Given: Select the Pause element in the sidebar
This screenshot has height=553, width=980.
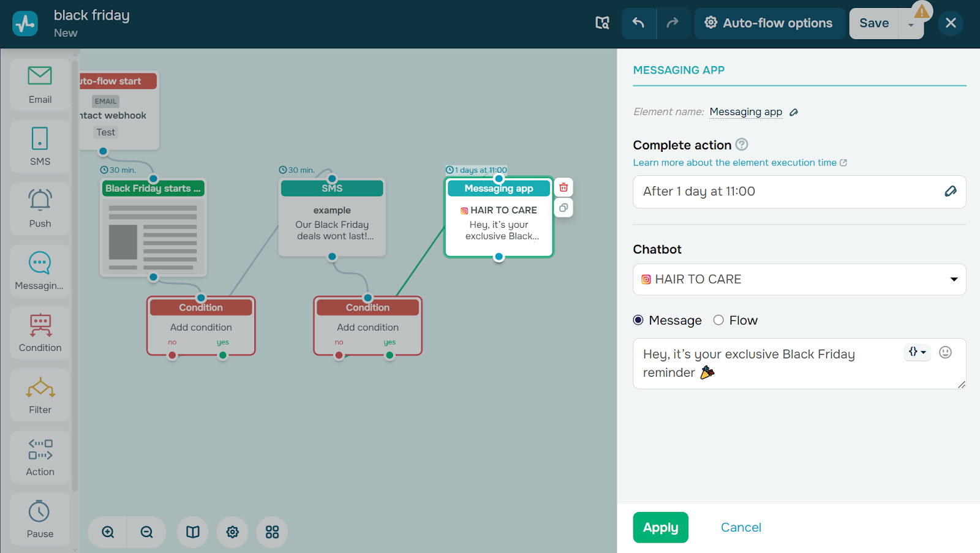Looking at the screenshot, I should pos(39,519).
